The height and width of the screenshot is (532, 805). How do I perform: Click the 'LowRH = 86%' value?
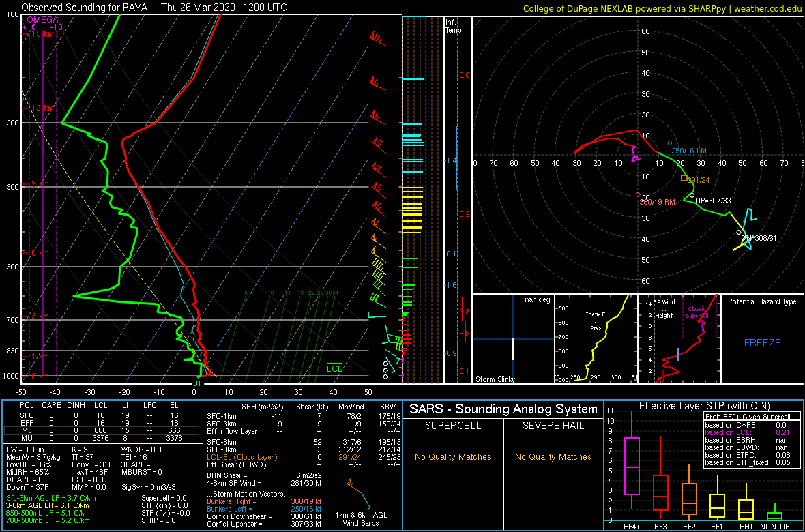[27, 464]
